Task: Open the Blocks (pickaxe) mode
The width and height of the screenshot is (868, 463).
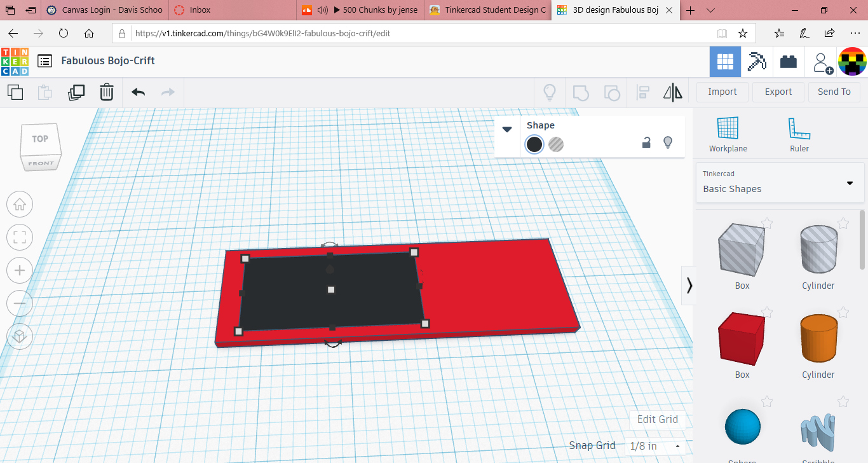Action: tap(756, 62)
